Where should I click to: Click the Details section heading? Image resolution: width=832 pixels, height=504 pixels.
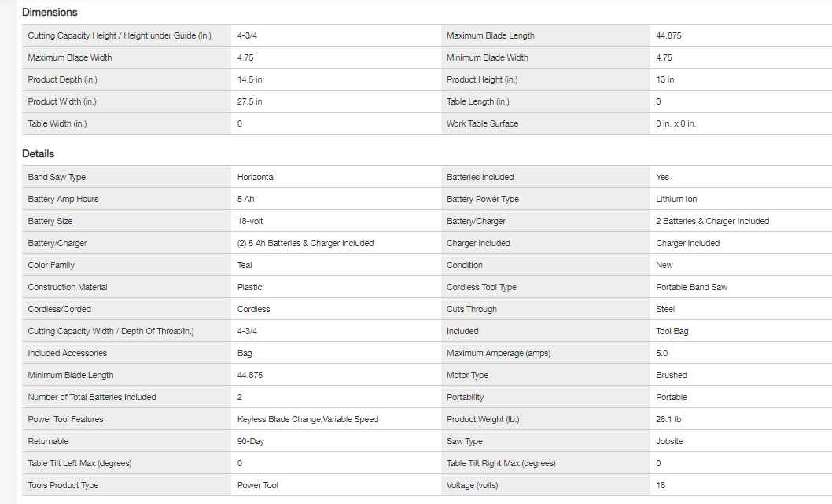click(38, 153)
